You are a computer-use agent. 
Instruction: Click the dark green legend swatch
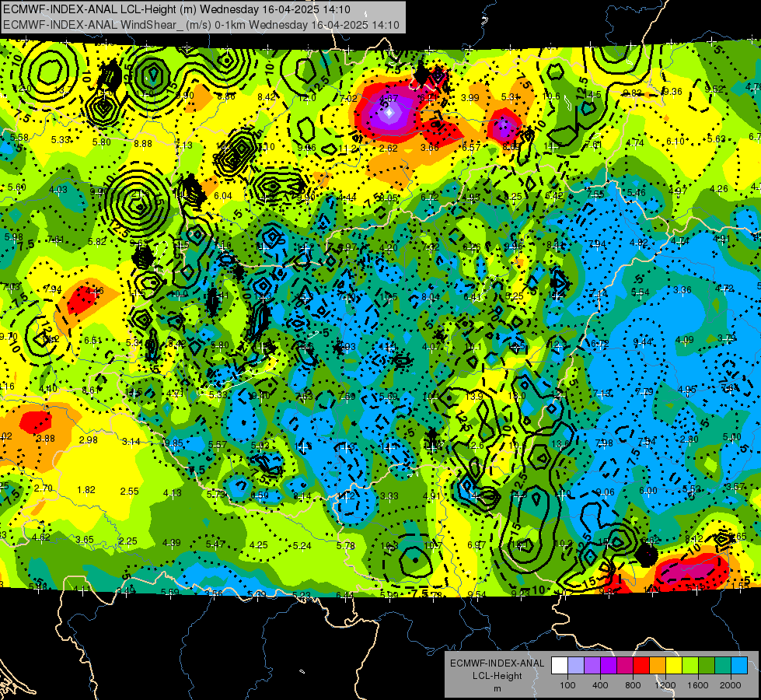click(707, 666)
